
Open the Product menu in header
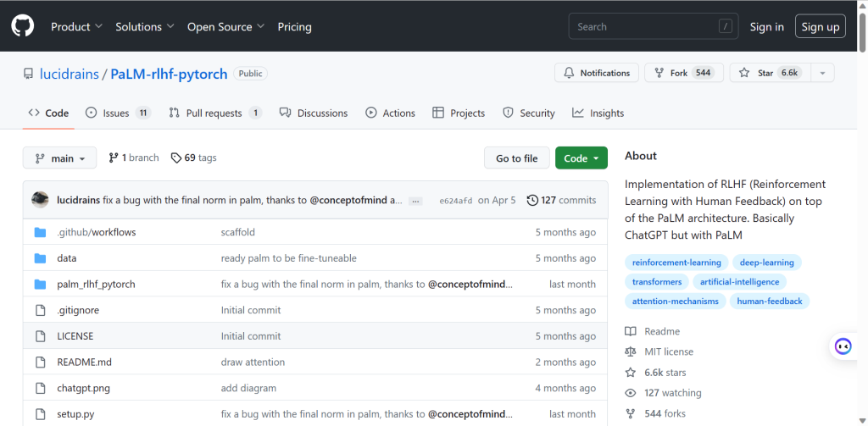[76, 26]
